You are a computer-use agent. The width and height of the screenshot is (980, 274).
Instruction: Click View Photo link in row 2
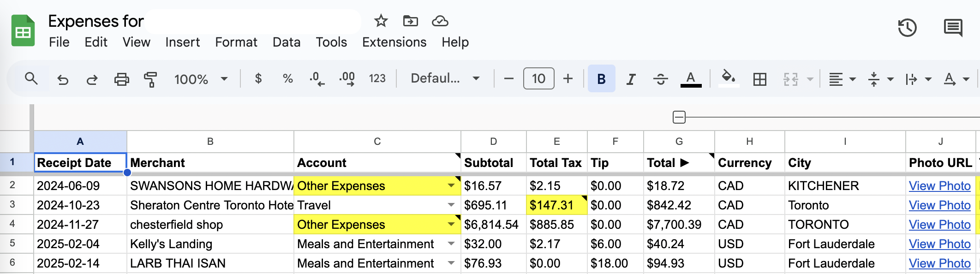(939, 186)
